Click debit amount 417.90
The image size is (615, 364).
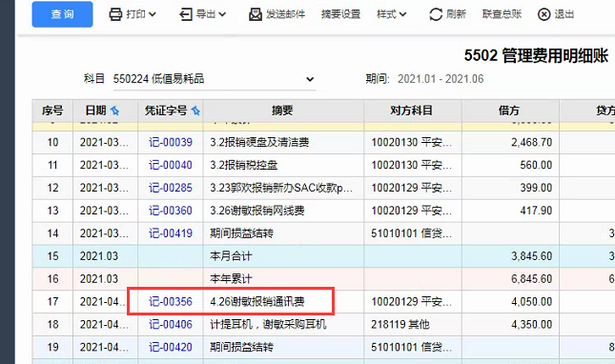pos(536,211)
